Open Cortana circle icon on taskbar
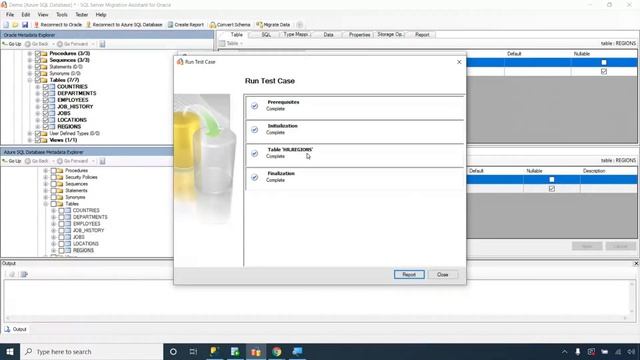 click(x=173, y=351)
